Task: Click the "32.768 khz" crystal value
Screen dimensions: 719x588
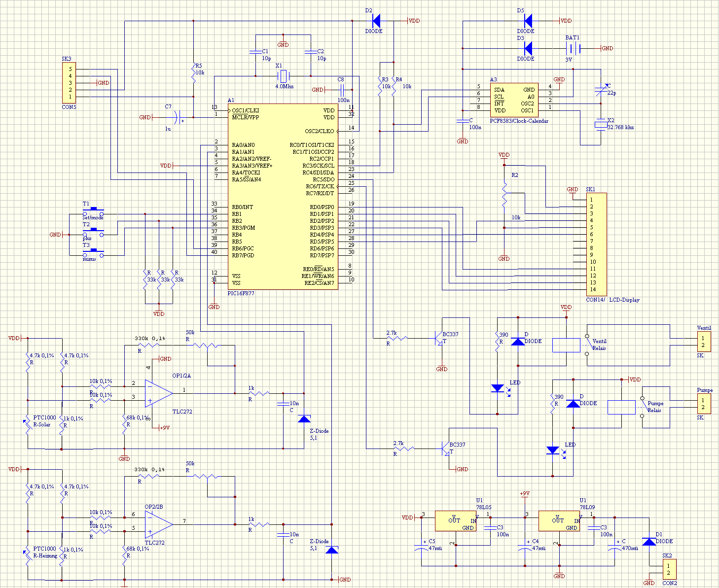Action: point(620,127)
